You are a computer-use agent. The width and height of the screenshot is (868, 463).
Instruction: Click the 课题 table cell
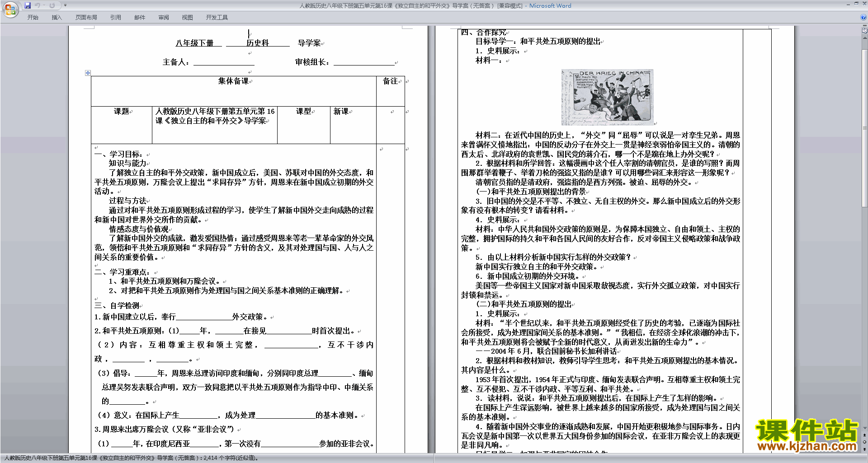coord(122,125)
